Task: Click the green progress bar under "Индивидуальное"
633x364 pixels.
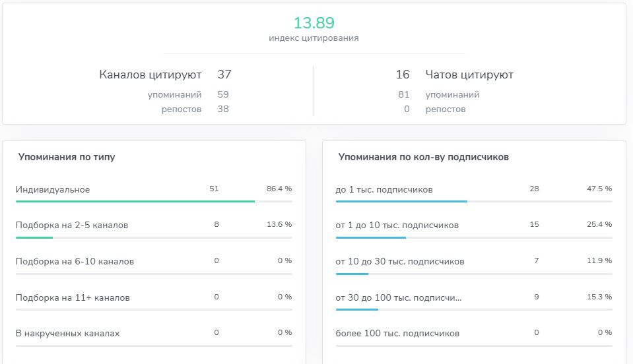Action: [x=135, y=201]
